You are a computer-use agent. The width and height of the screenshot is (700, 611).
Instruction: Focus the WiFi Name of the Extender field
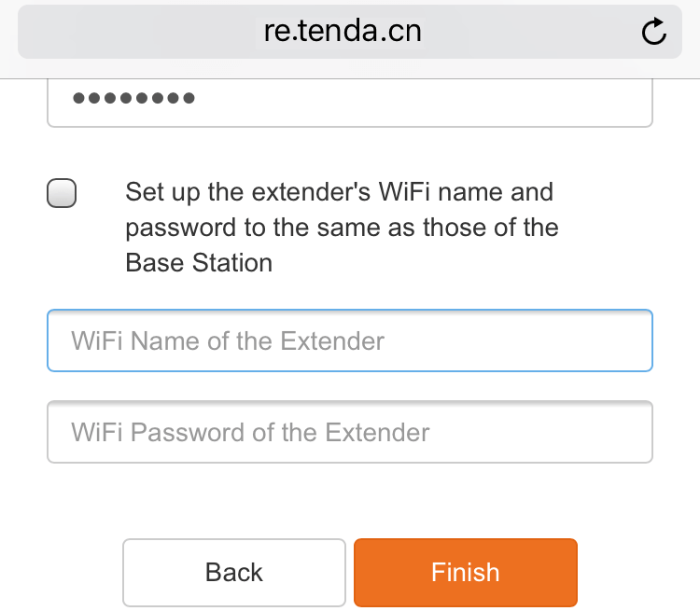[x=349, y=340]
